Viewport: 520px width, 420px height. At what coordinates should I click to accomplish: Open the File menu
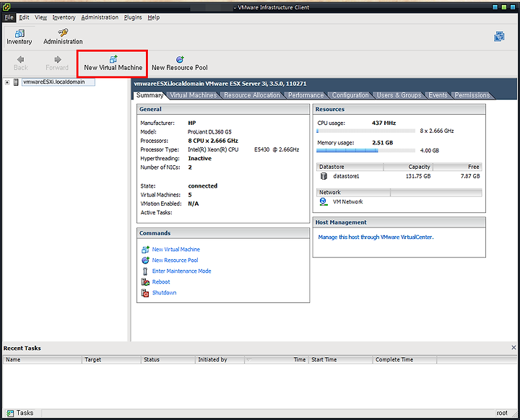pos(9,17)
